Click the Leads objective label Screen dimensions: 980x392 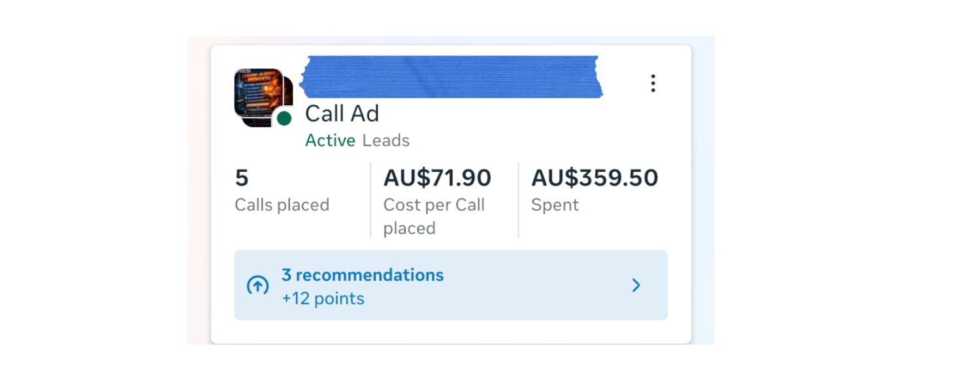pyautogui.click(x=386, y=140)
